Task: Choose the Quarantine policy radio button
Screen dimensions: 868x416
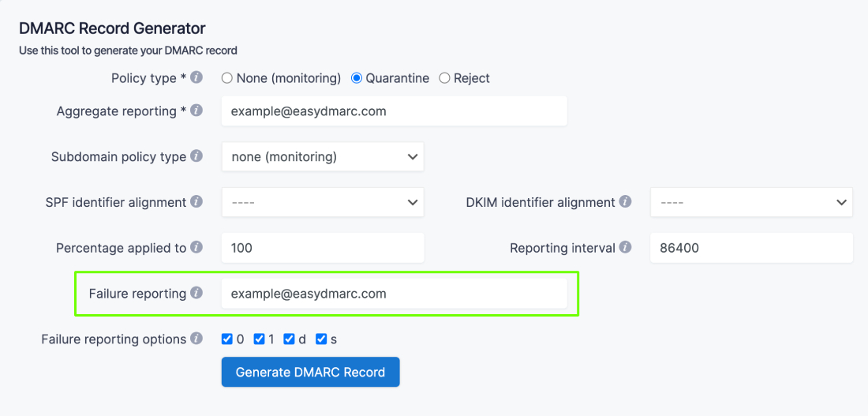Action: pyautogui.click(x=357, y=78)
